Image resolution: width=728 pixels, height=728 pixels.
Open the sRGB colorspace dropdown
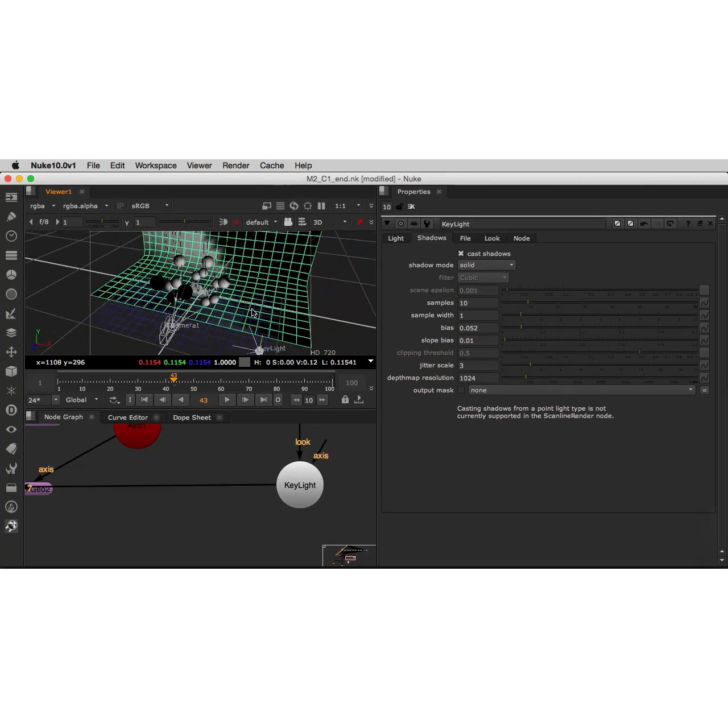150,206
